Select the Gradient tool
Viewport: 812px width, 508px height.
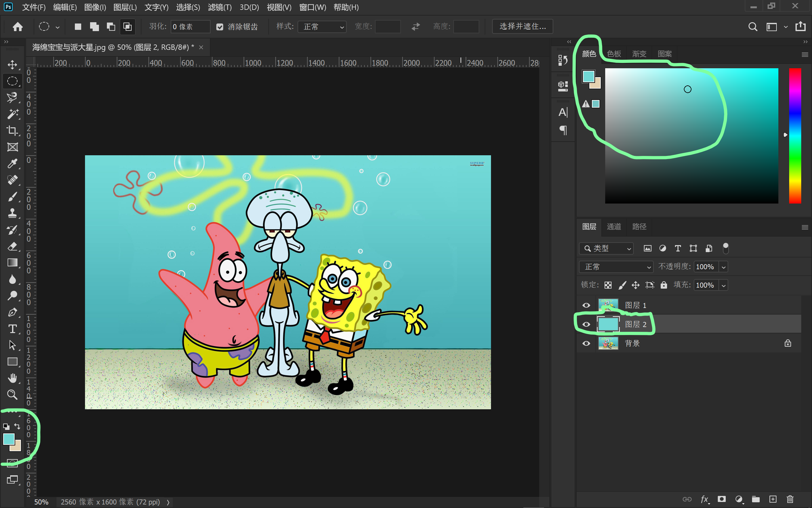[12, 263]
